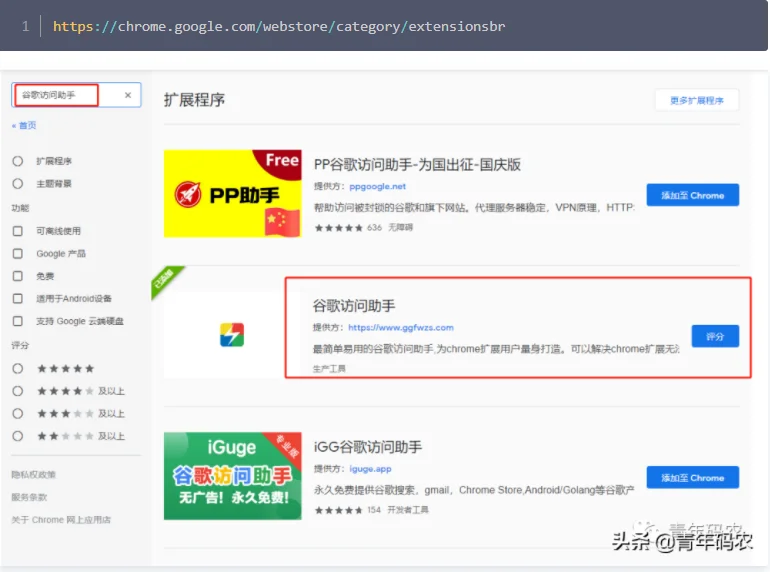This screenshot has height=572, width=770.
Task: Click the 评分 button for 谷歌访问助手
Action: click(x=715, y=336)
